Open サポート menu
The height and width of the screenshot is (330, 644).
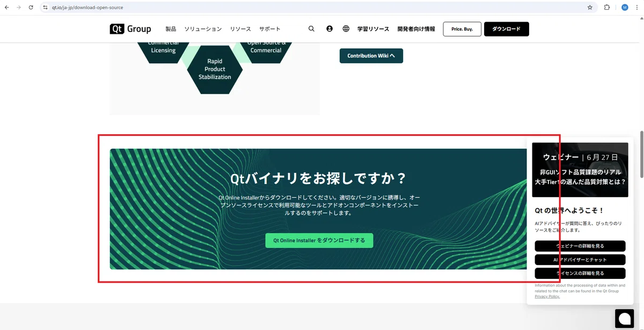[269, 29]
